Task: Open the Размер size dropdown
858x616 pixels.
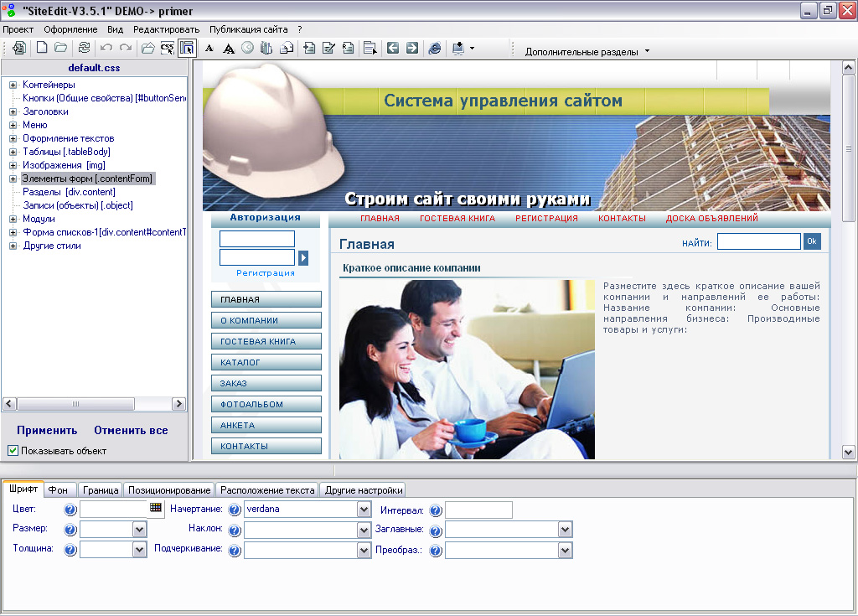Action: point(139,530)
